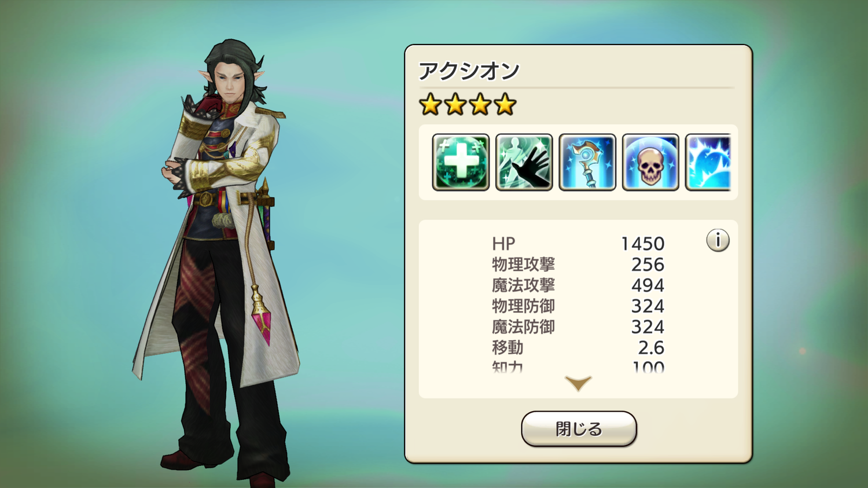The width and height of the screenshot is (868, 488).
Task: Select the HP stat row
Action: [578, 244]
